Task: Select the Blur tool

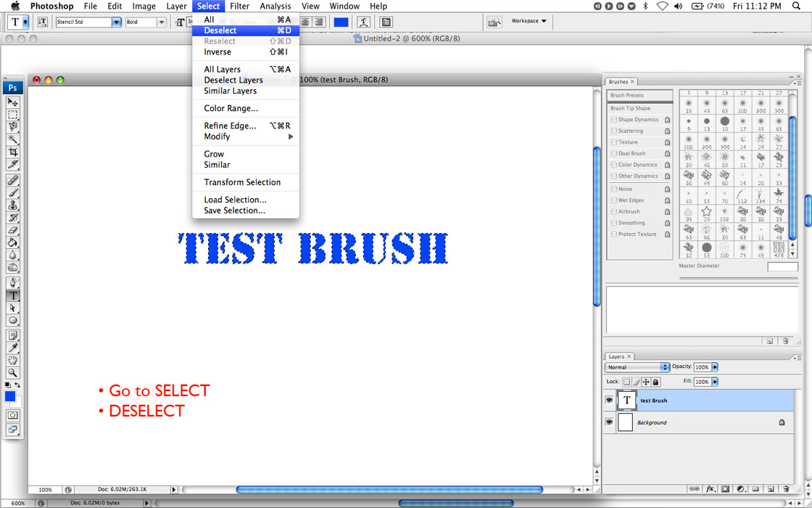Action: (x=13, y=255)
